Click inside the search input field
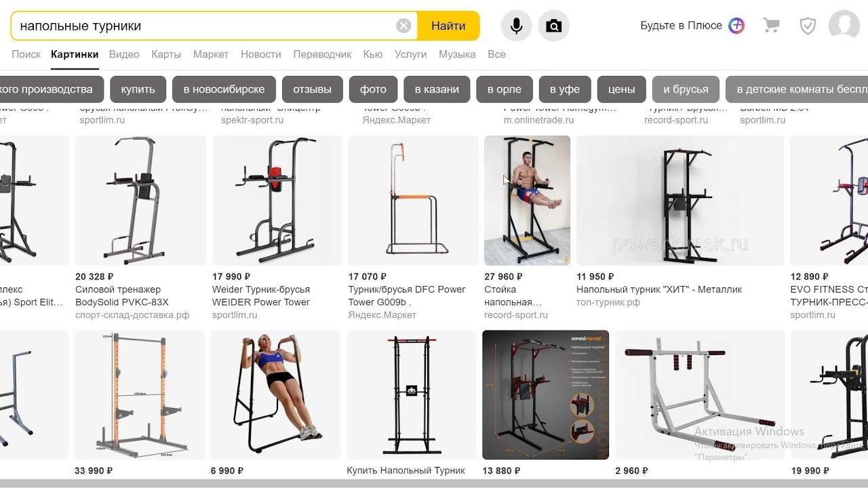Screen dimensions: 868x488 [x=203, y=26]
